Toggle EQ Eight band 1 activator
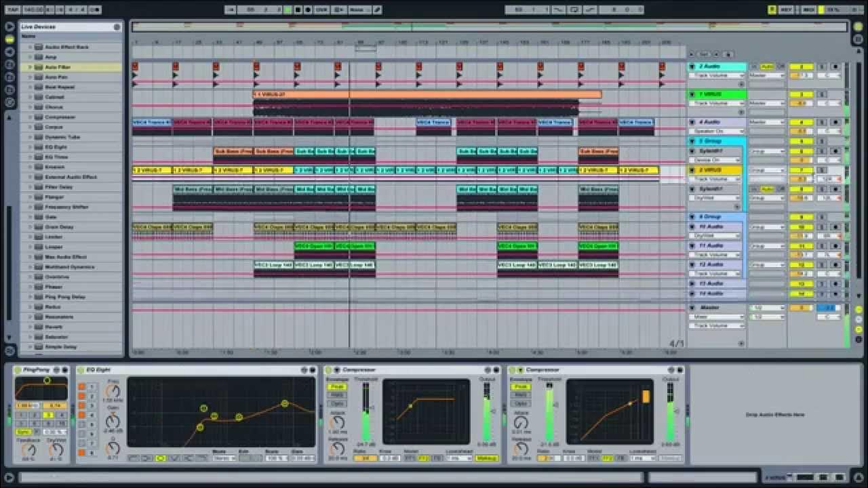868x488 pixels. [81, 387]
